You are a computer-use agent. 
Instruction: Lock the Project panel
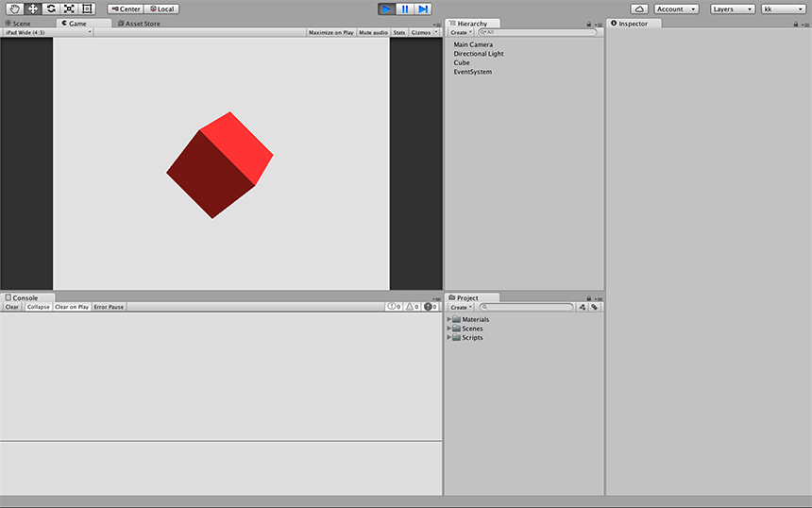(x=589, y=298)
